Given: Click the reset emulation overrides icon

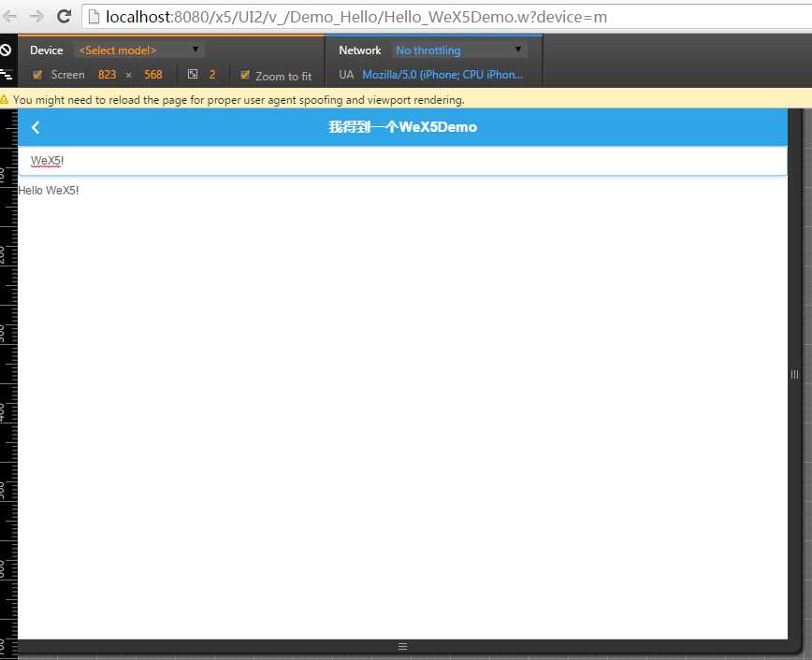Looking at the screenshot, I should coord(6,50).
